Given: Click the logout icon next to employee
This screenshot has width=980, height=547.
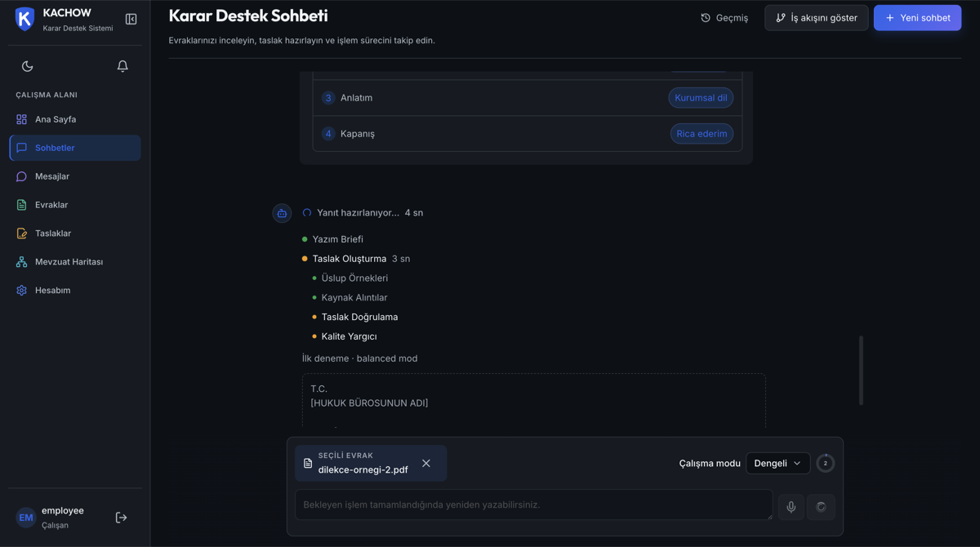Looking at the screenshot, I should tap(121, 518).
